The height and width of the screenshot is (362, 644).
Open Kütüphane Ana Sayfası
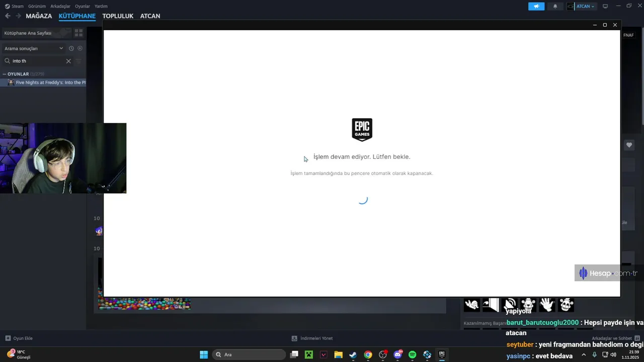(36, 33)
